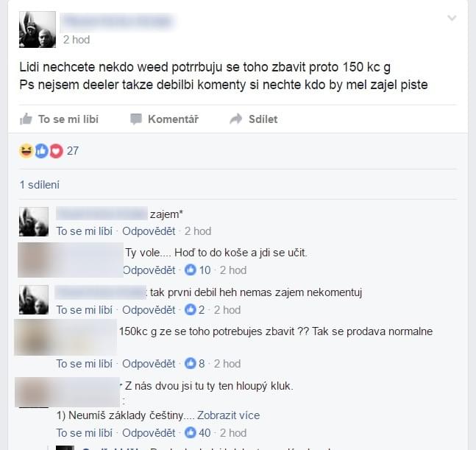The width and height of the screenshot is (476, 450).
Task: Click like icon showing 40 likes
Action: [x=191, y=432]
